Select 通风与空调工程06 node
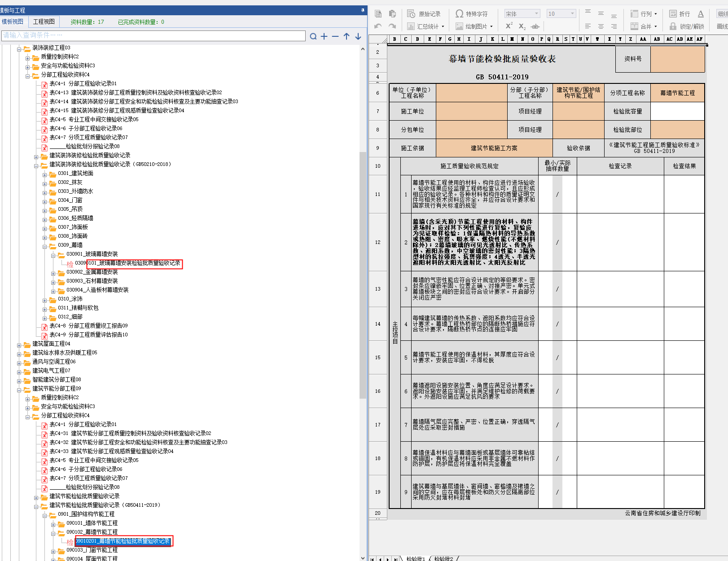Viewport: 728px width, 561px height. pos(54,361)
